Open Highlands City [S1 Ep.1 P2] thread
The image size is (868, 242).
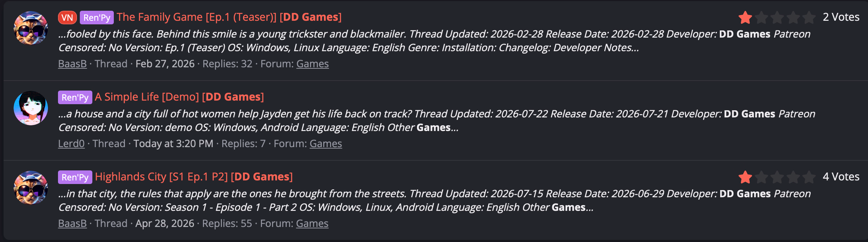point(194,176)
